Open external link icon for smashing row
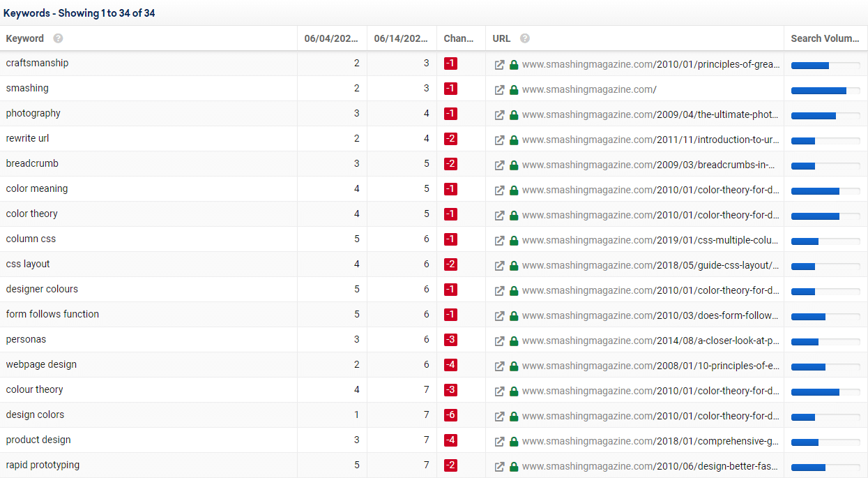Viewport: 868px width, 478px height. [x=499, y=90]
